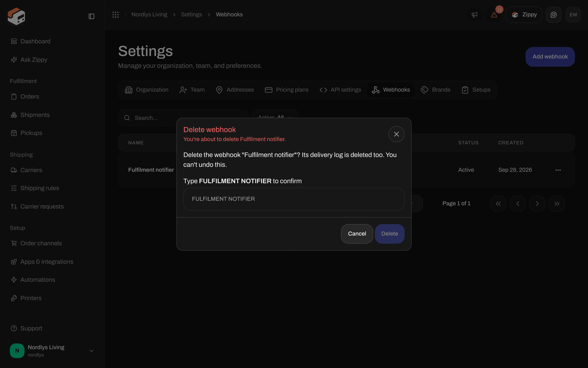Click the Settings breadcrumb link

tap(192, 15)
